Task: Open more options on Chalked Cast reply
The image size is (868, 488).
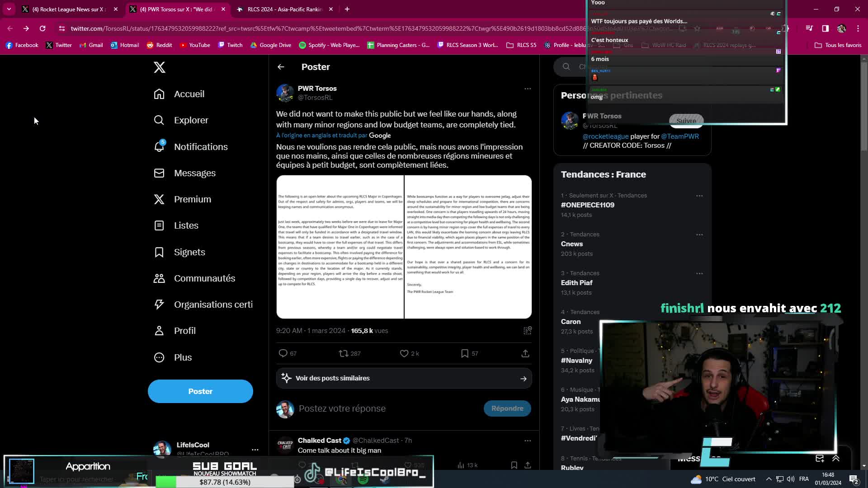Action: click(528, 441)
